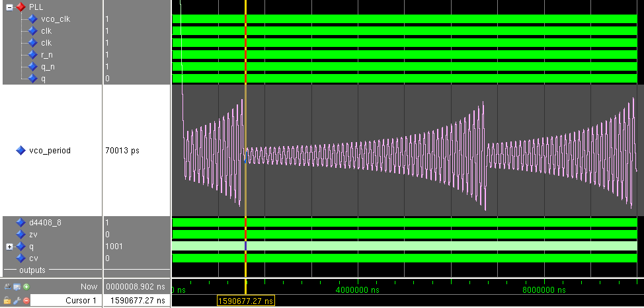Open the edit grid and timeline icon
Viewport: 644px width, 308px height.
(17, 287)
